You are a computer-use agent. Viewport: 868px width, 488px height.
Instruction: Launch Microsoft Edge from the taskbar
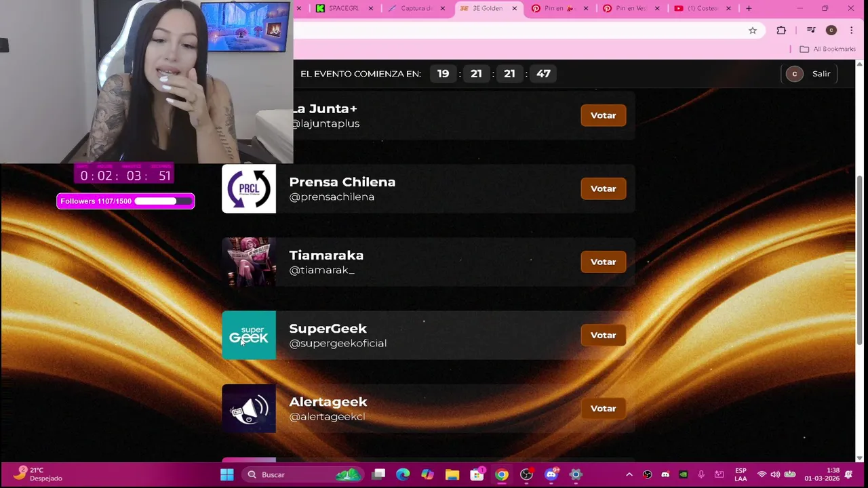[403, 474]
